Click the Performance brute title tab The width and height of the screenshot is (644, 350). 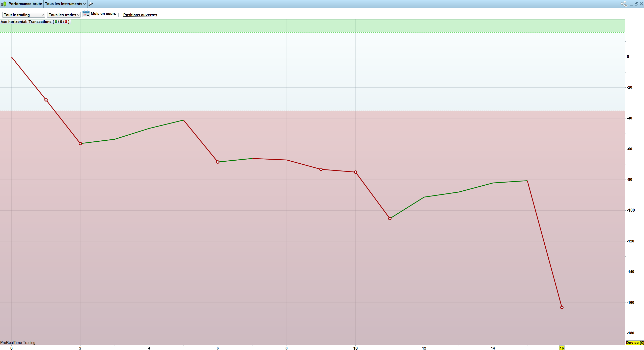[25, 4]
